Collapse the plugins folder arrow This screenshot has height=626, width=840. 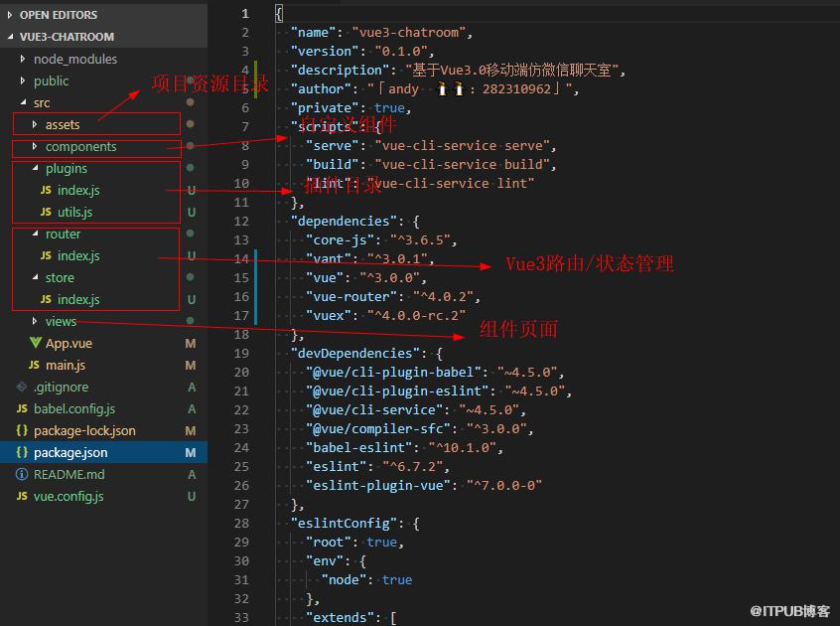[x=35, y=168]
